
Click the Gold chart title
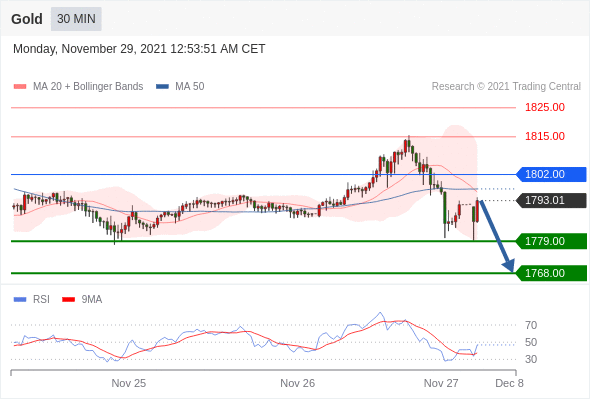pos(27,19)
